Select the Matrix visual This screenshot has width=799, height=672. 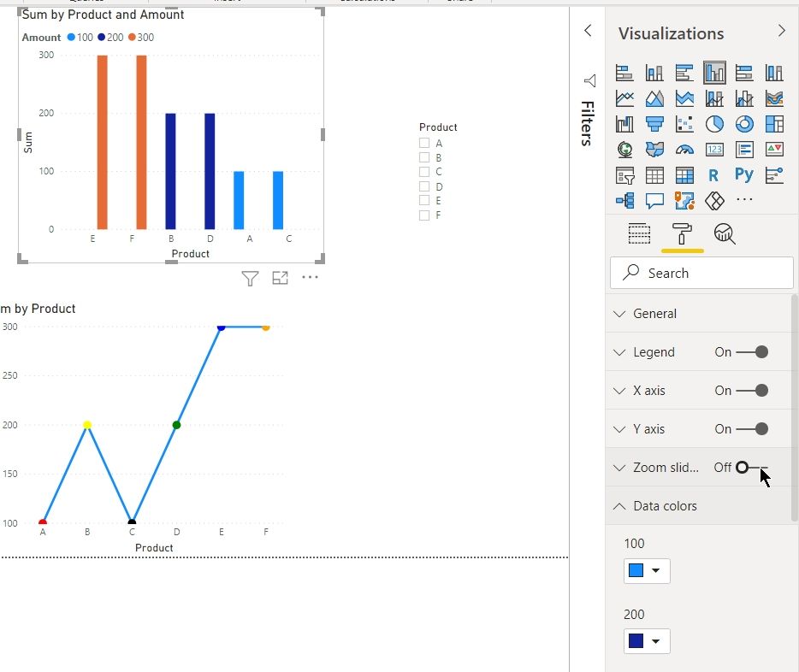point(684,175)
